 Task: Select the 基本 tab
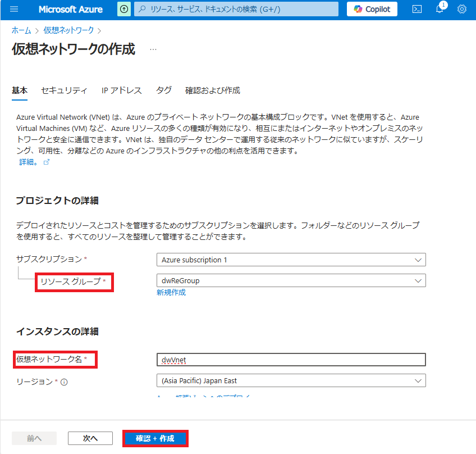tap(20, 90)
